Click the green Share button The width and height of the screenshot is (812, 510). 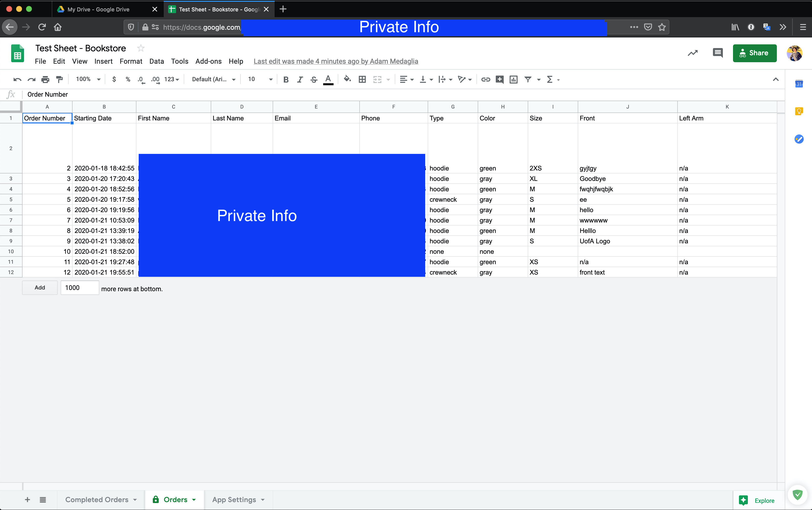754,53
